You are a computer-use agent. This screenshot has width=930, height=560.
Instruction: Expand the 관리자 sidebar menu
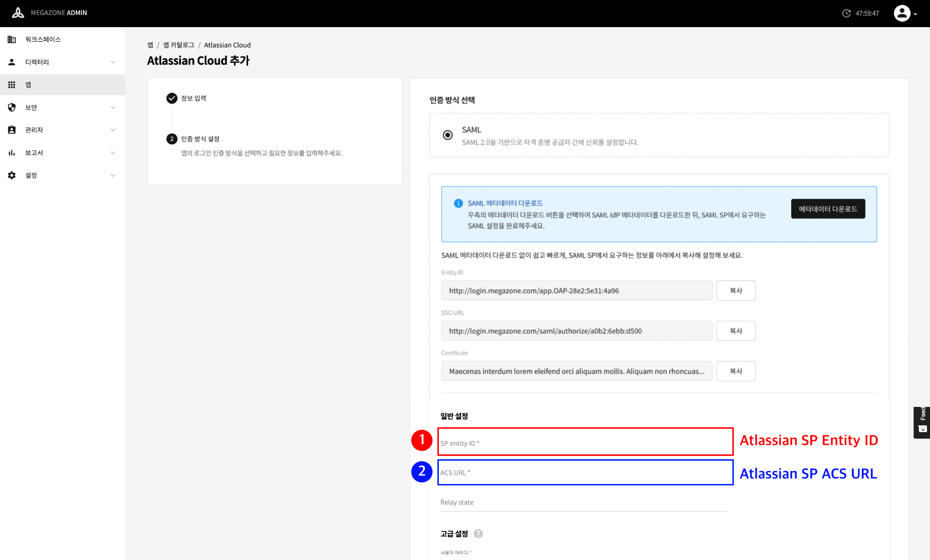pyautogui.click(x=113, y=130)
